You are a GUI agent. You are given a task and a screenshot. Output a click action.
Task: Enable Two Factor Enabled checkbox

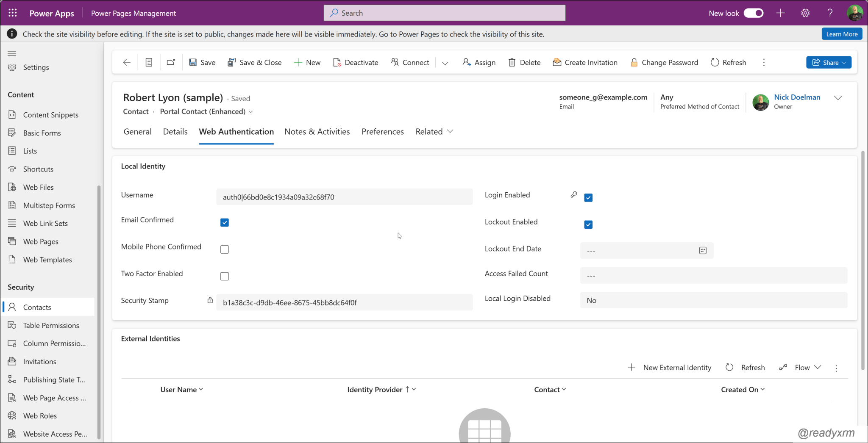[224, 276]
